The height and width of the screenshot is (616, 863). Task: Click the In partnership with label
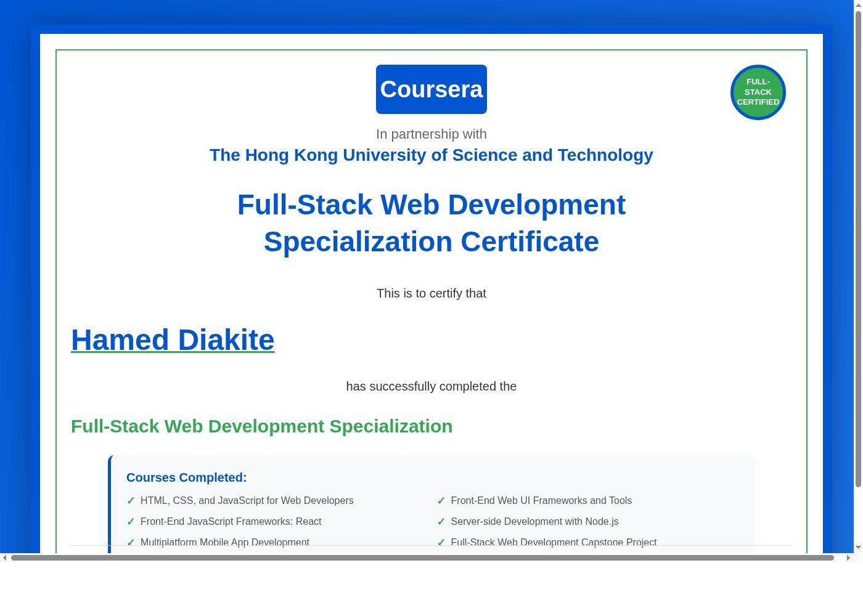[x=431, y=134]
